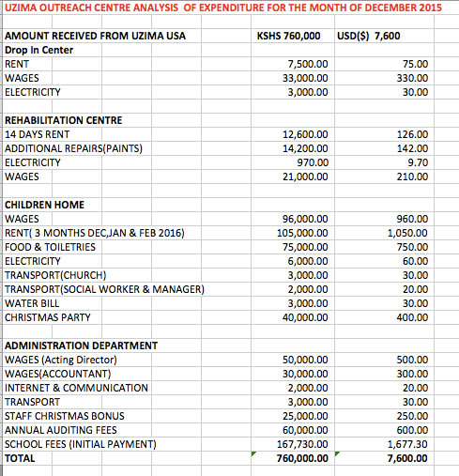
Task: Select 'STAFF CHRISTMAS BONUS' label
Action: (x=65, y=416)
